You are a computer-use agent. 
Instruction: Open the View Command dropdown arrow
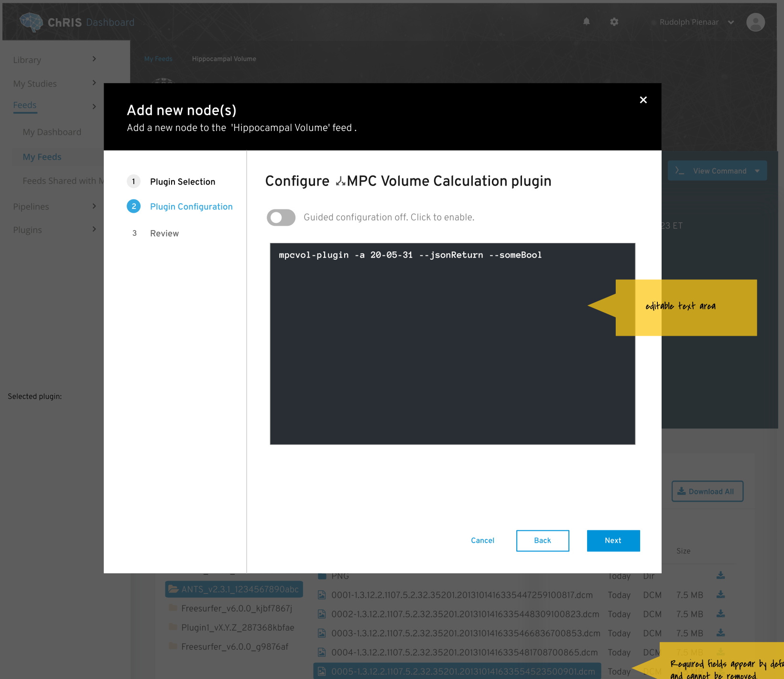click(757, 171)
